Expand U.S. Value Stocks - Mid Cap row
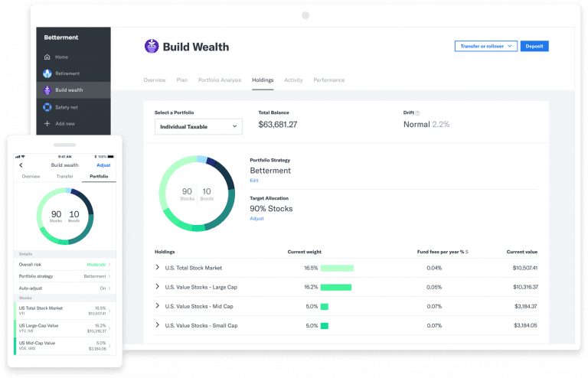 coord(158,306)
